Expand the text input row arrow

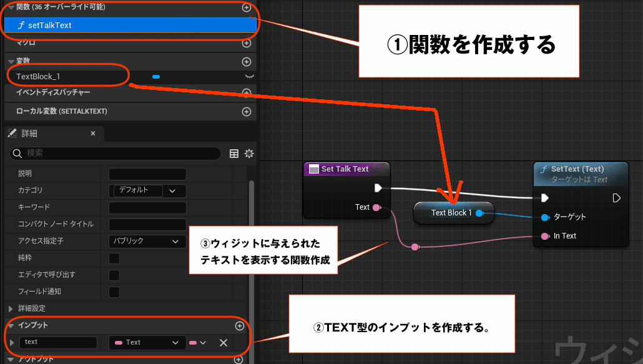click(x=12, y=342)
